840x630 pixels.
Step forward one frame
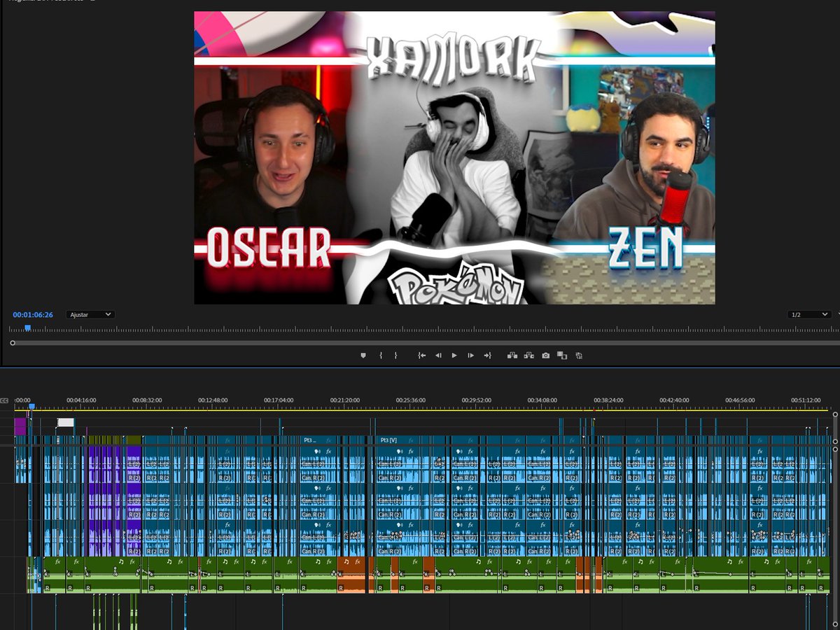[470, 356]
